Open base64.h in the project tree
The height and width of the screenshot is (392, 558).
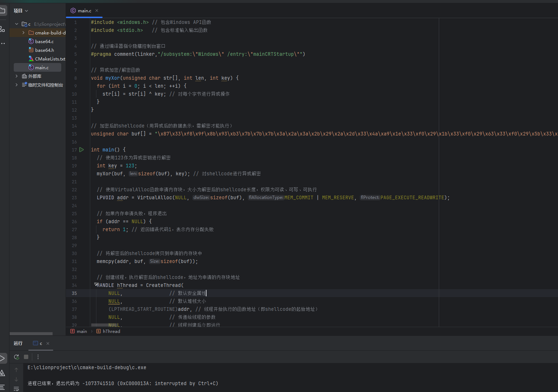click(x=45, y=50)
